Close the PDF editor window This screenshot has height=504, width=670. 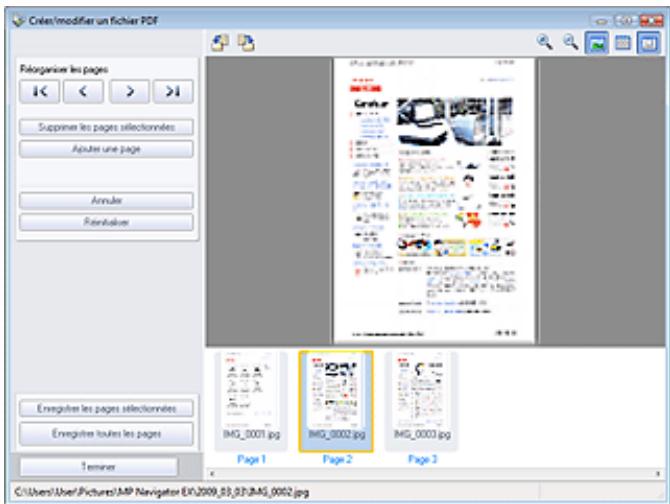coord(651,21)
